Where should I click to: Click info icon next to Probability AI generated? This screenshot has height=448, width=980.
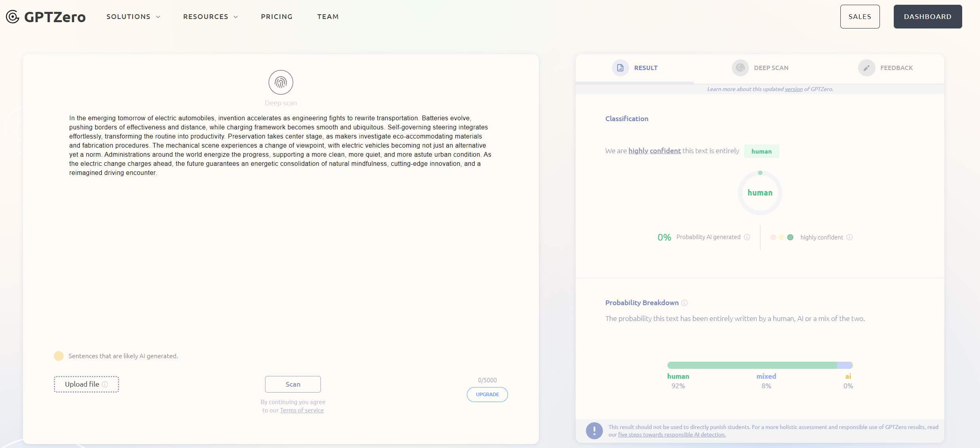(x=747, y=237)
